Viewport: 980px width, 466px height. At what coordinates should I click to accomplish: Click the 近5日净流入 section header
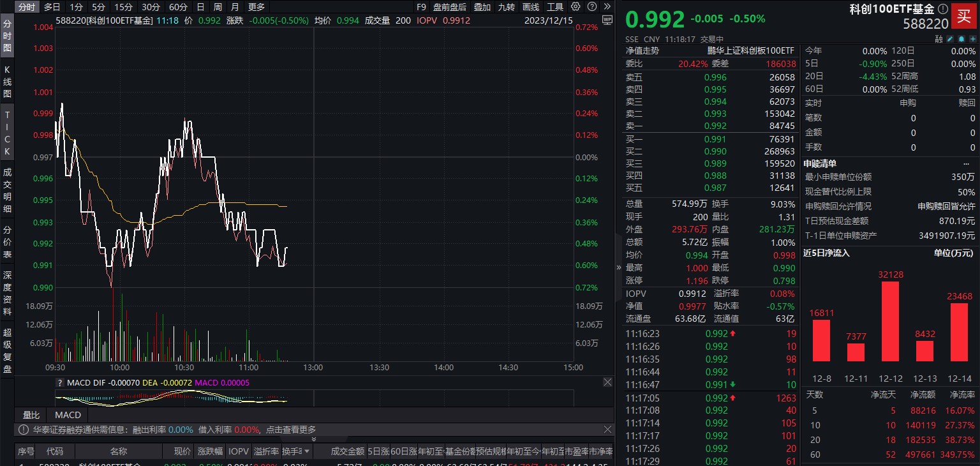coord(826,253)
